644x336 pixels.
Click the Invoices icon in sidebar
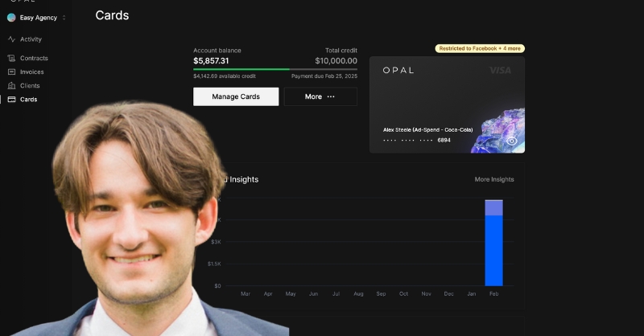click(11, 72)
